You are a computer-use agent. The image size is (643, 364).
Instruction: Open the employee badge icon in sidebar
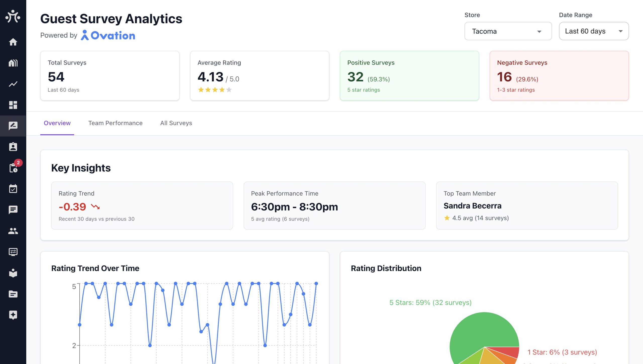(13, 147)
